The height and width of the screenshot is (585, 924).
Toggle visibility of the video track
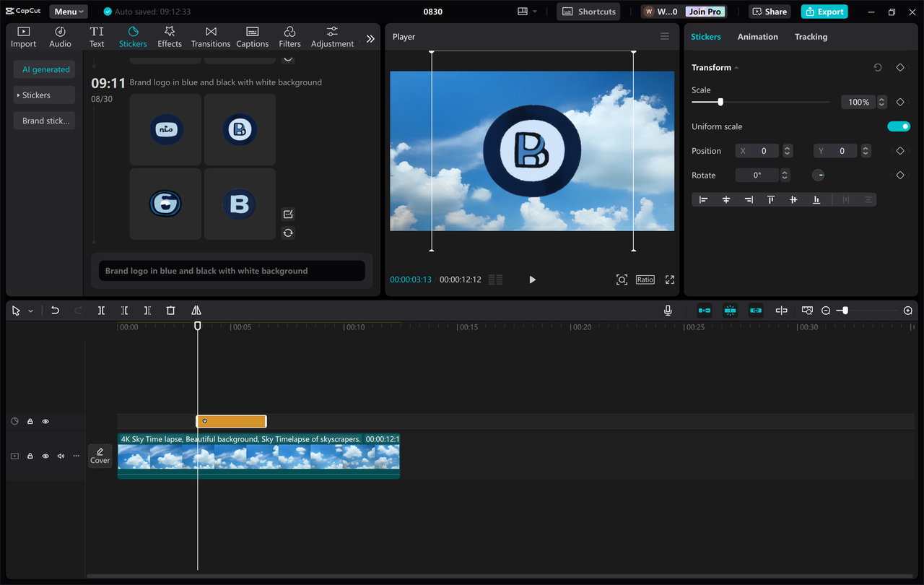(45, 456)
